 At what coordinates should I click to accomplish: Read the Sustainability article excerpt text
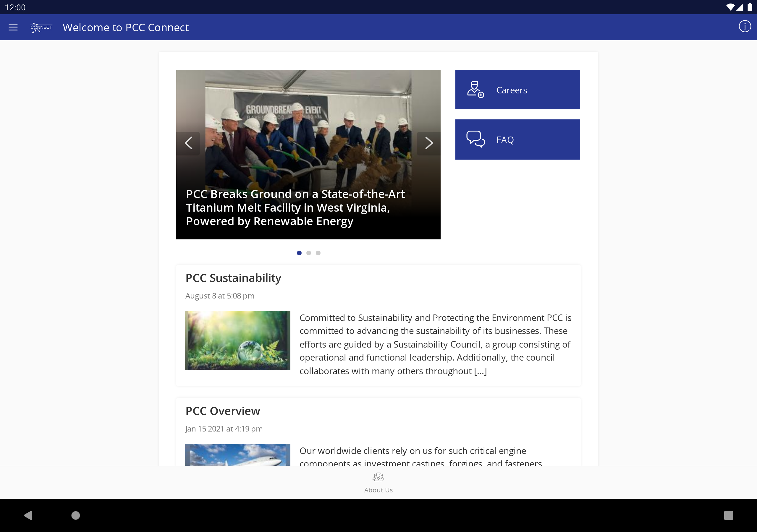coord(435,344)
